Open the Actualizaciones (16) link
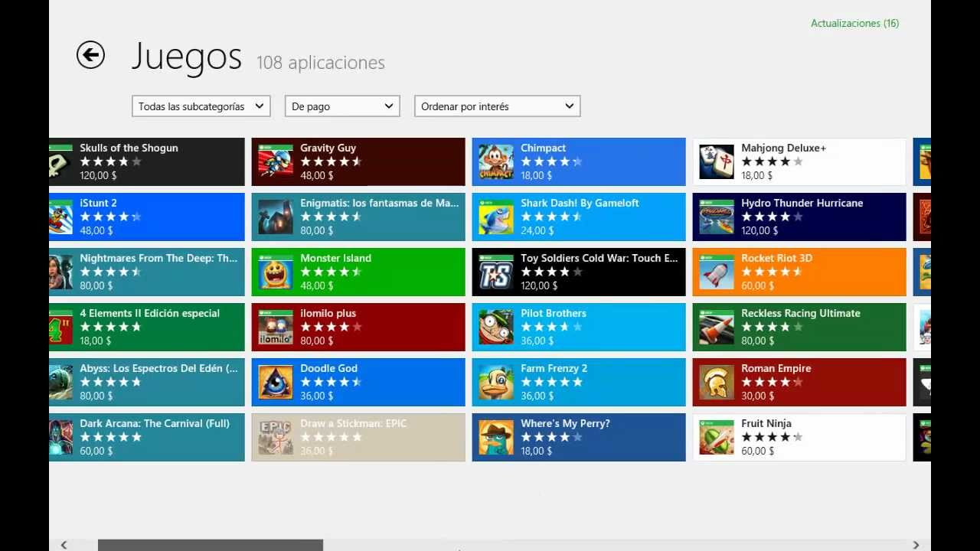 coord(854,23)
